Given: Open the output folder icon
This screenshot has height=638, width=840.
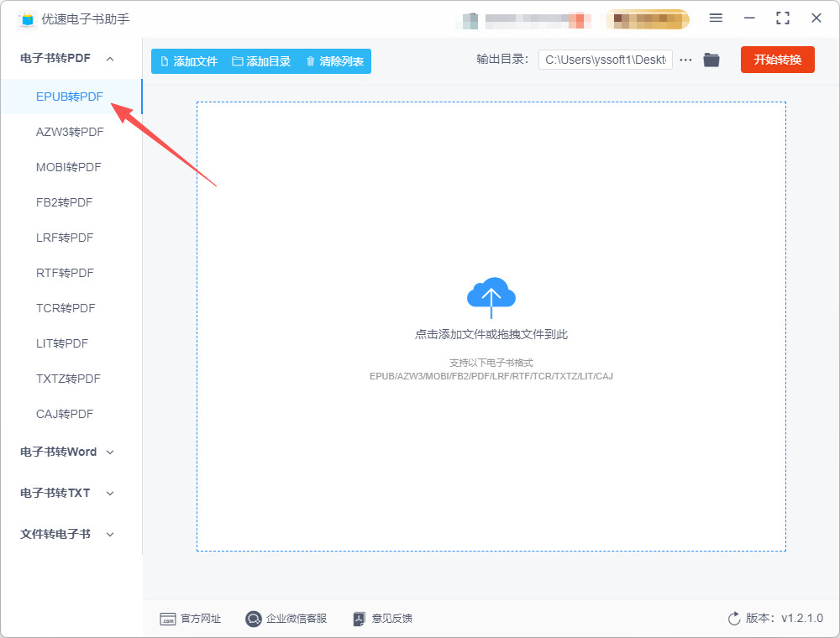Looking at the screenshot, I should 711,60.
